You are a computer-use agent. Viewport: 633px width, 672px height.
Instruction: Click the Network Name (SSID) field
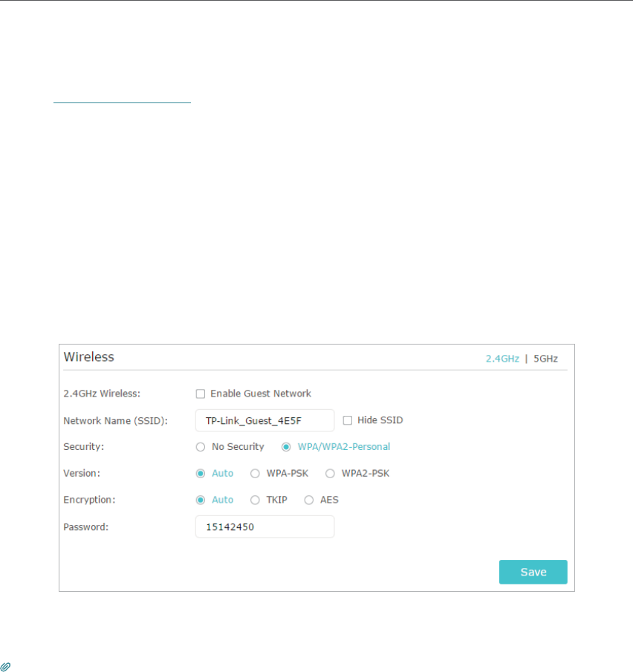pos(264,420)
